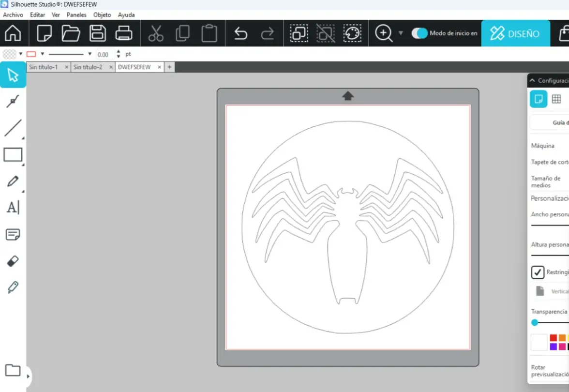
Task: Pick the red color swatch
Action: click(554, 338)
